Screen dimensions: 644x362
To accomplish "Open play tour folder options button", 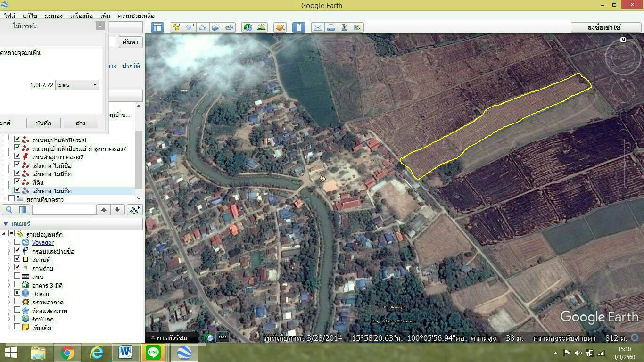I will pos(134,210).
